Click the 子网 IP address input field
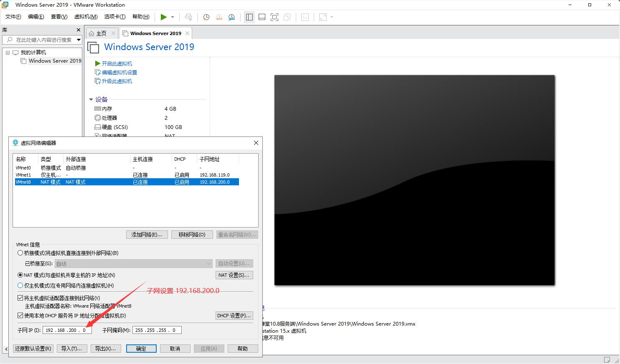The width and height of the screenshot is (620, 364). pos(66,330)
